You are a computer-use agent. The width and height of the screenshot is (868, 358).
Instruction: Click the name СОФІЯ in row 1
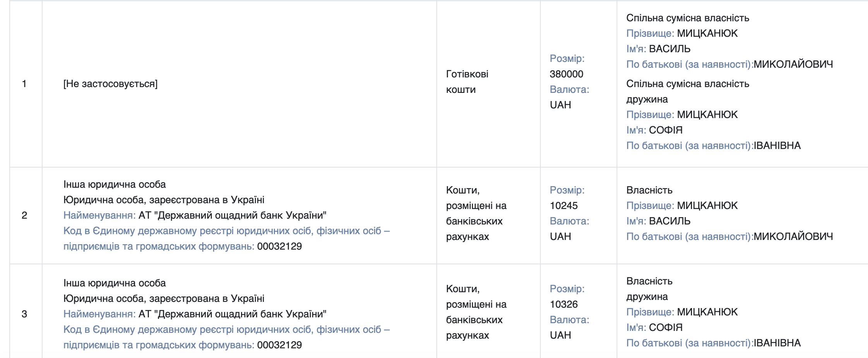pyautogui.click(x=665, y=130)
